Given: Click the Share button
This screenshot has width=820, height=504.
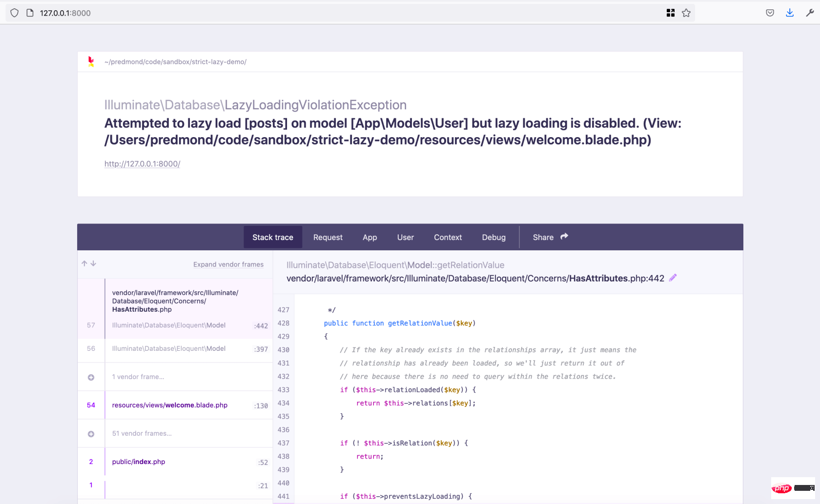Looking at the screenshot, I should (x=543, y=237).
